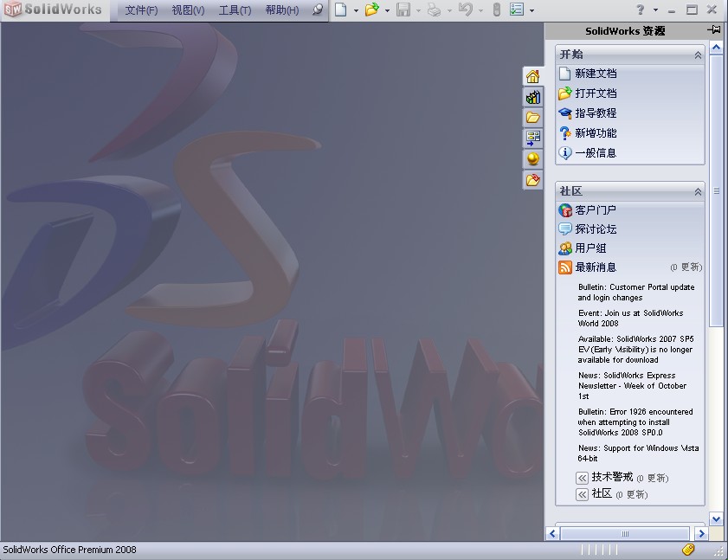Viewport: 728px width, 560px height.
Task: Open the 视图(V) menu
Action: click(x=188, y=10)
